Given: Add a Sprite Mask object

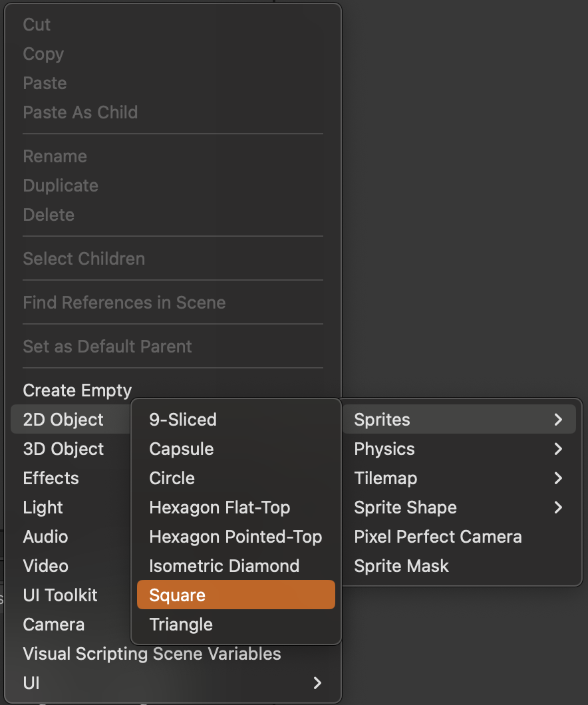Looking at the screenshot, I should coord(401,566).
